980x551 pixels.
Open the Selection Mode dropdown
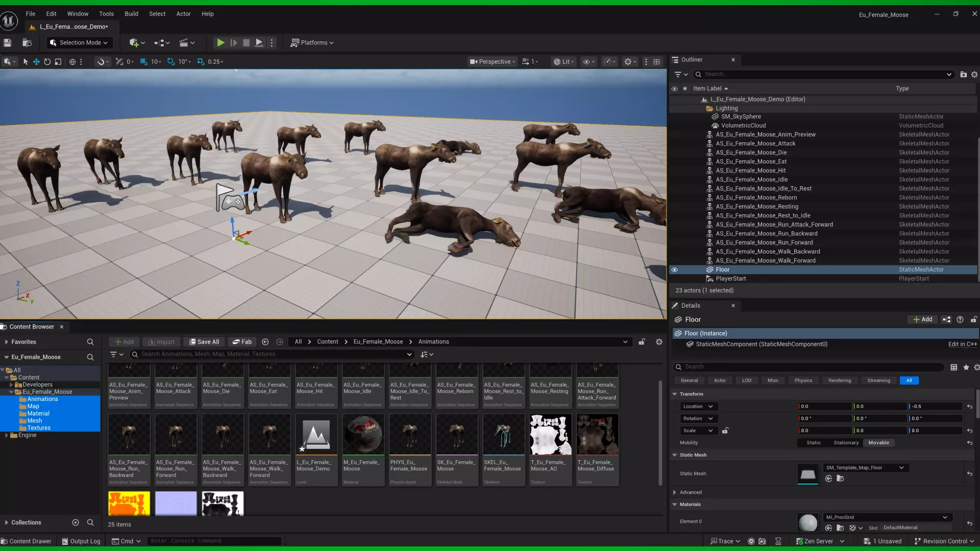point(79,43)
